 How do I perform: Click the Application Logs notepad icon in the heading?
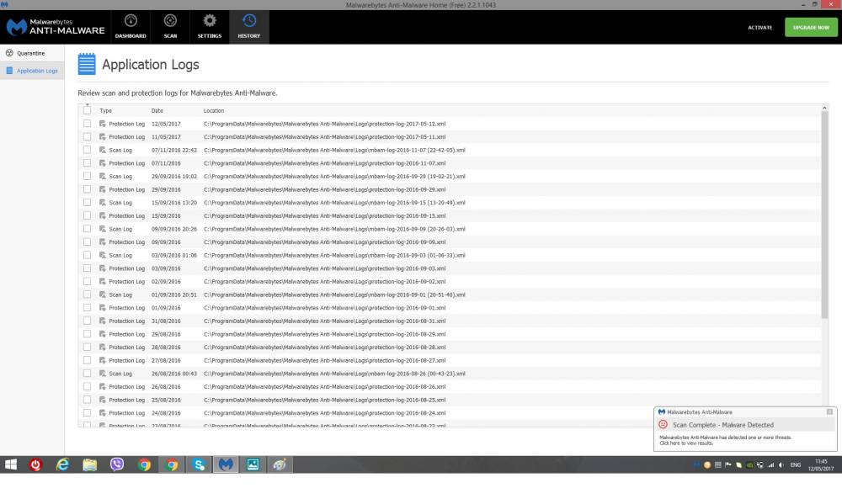click(87, 64)
